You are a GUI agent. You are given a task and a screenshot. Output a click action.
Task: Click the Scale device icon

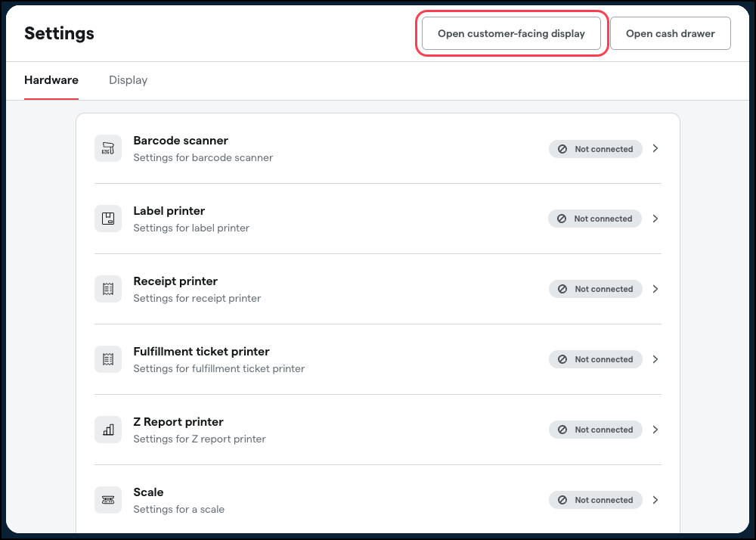pyautogui.click(x=108, y=500)
